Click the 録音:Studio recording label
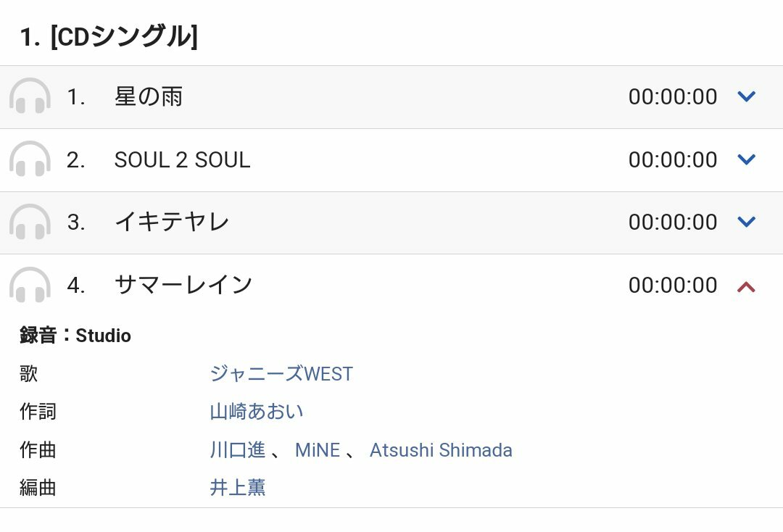Screen dimensions: 783x532 coord(75,336)
